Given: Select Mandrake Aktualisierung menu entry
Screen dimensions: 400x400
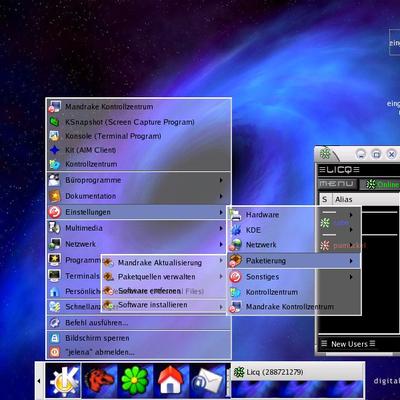Looking at the screenshot, I should [163, 263].
